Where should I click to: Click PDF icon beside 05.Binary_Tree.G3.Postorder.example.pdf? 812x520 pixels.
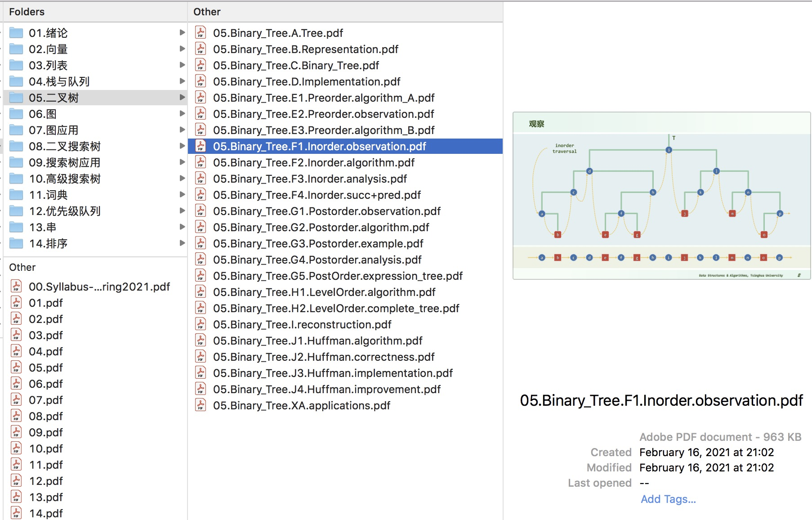201,243
